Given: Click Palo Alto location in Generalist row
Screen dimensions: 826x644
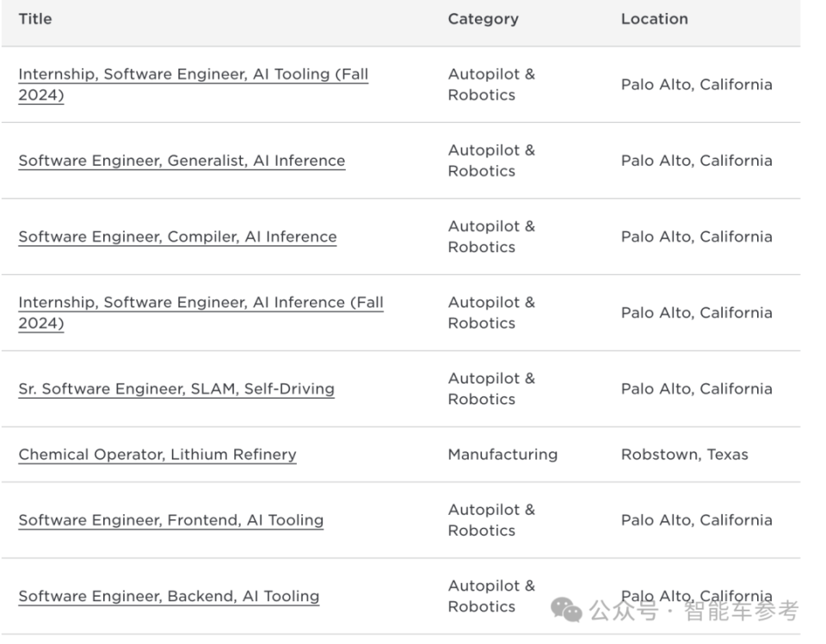Looking at the screenshot, I should [696, 161].
